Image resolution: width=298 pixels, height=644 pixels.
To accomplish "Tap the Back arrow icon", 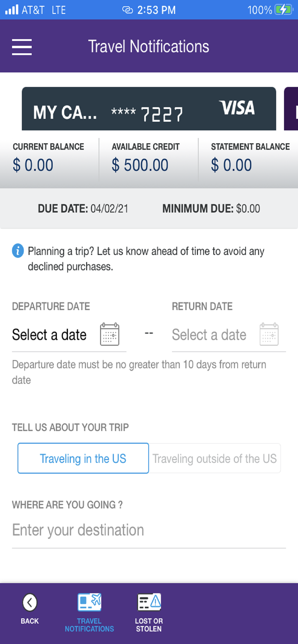I will point(30,602).
